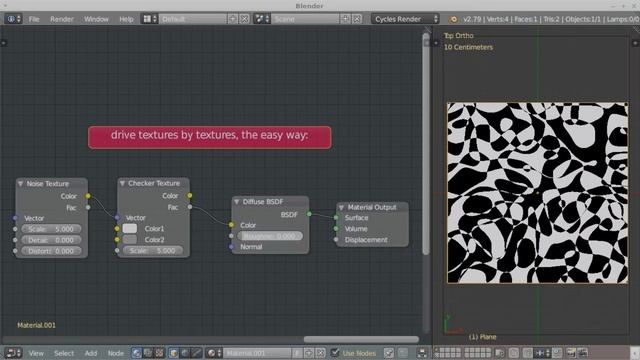The width and height of the screenshot is (640, 360).
Task: Click the Scene name field
Action: 305,19
